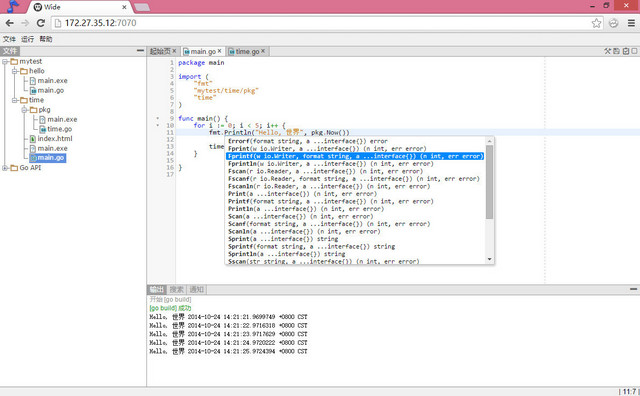640x396 pixels.
Task: Open the Chrome hamburger menu
Action: tap(631, 23)
